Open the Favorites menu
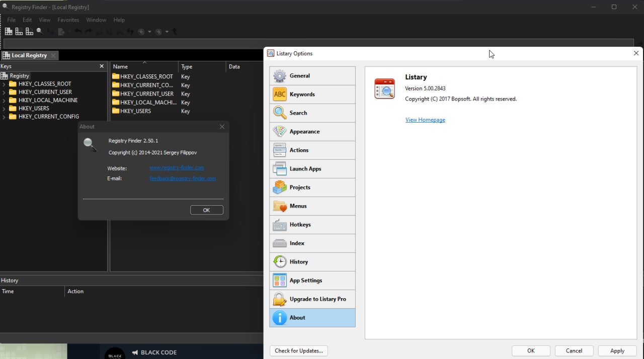 pyautogui.click(x=68, y=20)
